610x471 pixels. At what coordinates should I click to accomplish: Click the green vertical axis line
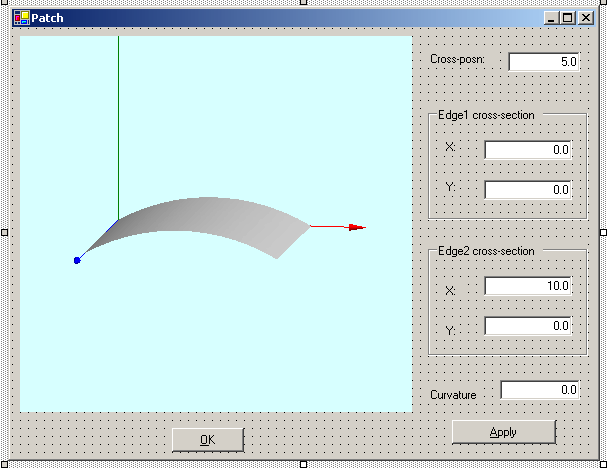click(x=118, y=128)
